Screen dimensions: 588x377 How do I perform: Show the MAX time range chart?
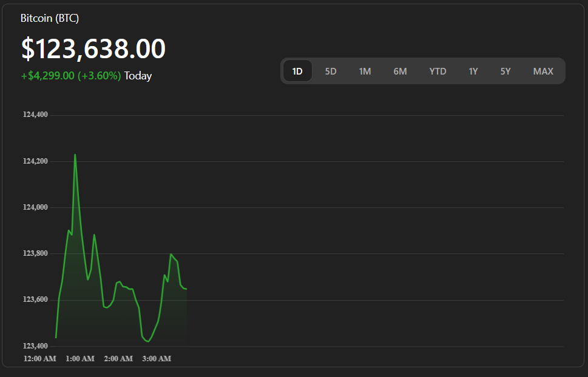pos(543,72)
